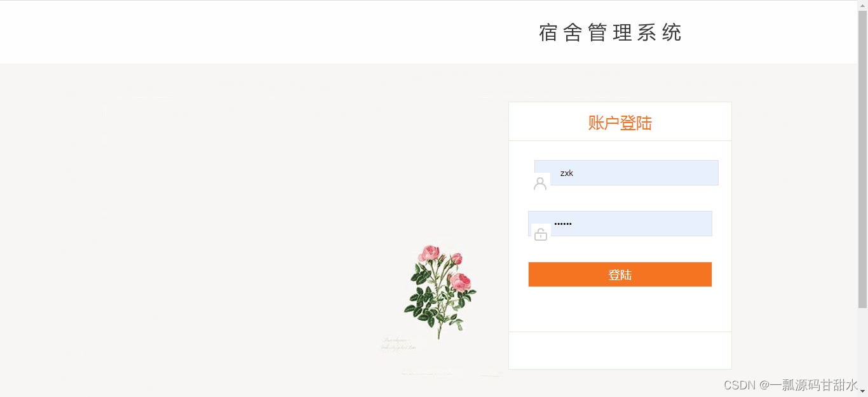Click the scrollbar up arrow at top right
Screen dimensions: 868x397
coord(864,4)
